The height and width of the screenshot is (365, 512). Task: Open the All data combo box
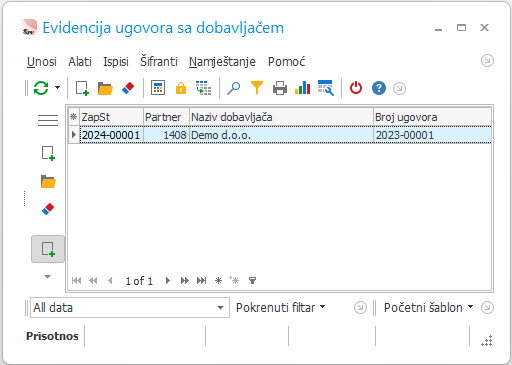(x=130, y=308)
